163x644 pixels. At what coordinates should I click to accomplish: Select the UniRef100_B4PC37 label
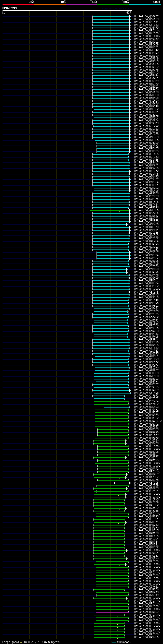[146, 413]
